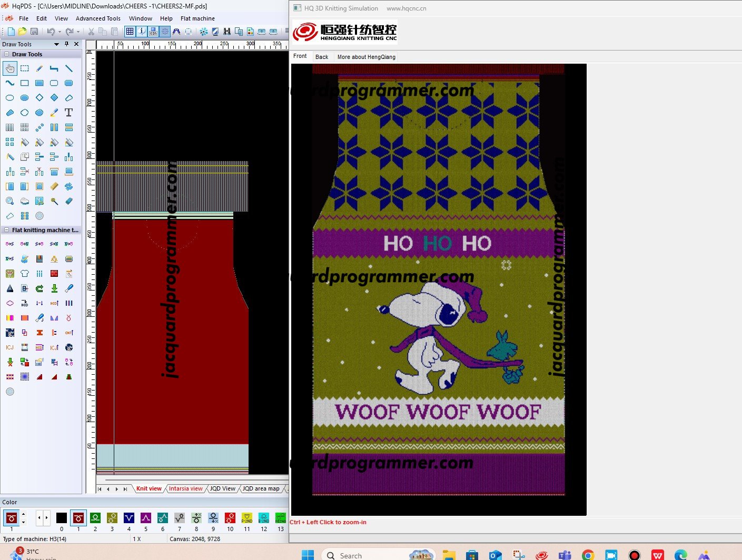This screenshot has width=742, height=560.
Task: Select the Text tool in Draw Tools
Action: pyautogui.click(x=68, y=113)
